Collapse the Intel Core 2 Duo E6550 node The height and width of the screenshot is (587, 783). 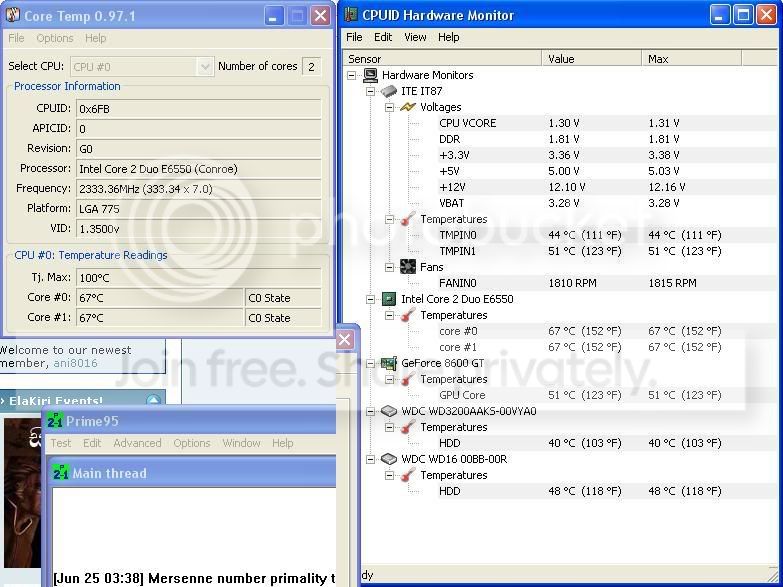(370, 299)
